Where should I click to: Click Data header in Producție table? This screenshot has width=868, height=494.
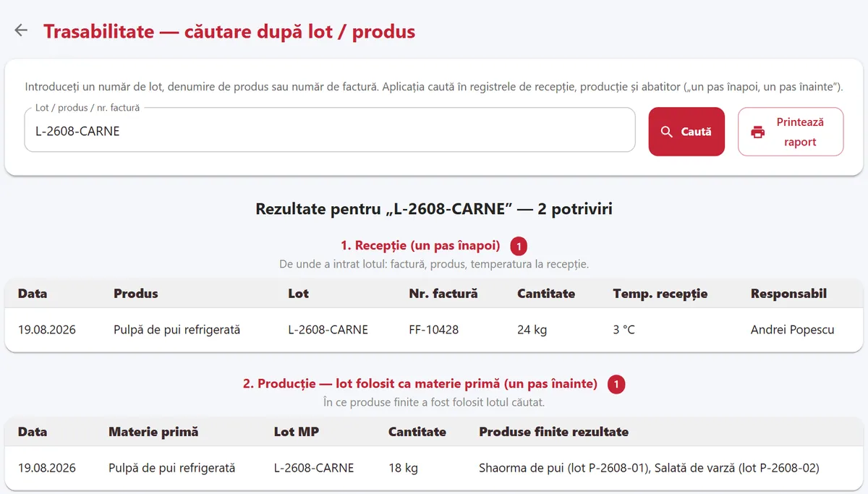[x=33, y=432]
